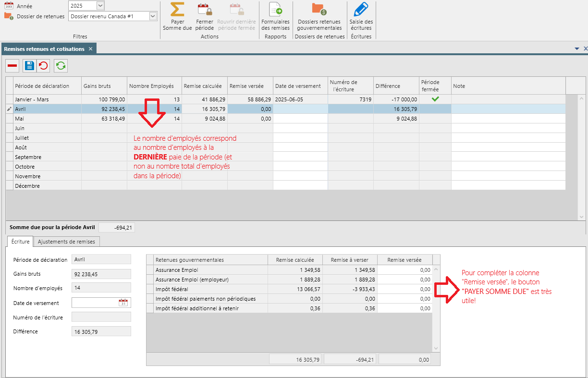588x378 pixels.
Task: Click the Gains bruts column header
Action: coord(104,86)
